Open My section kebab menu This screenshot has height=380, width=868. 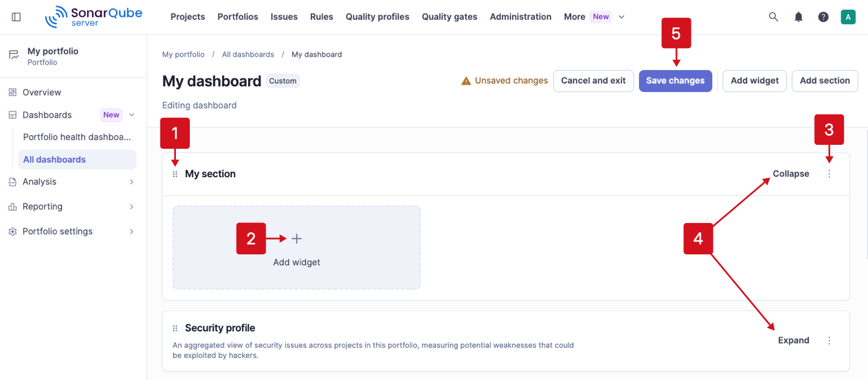click(829, 174)
